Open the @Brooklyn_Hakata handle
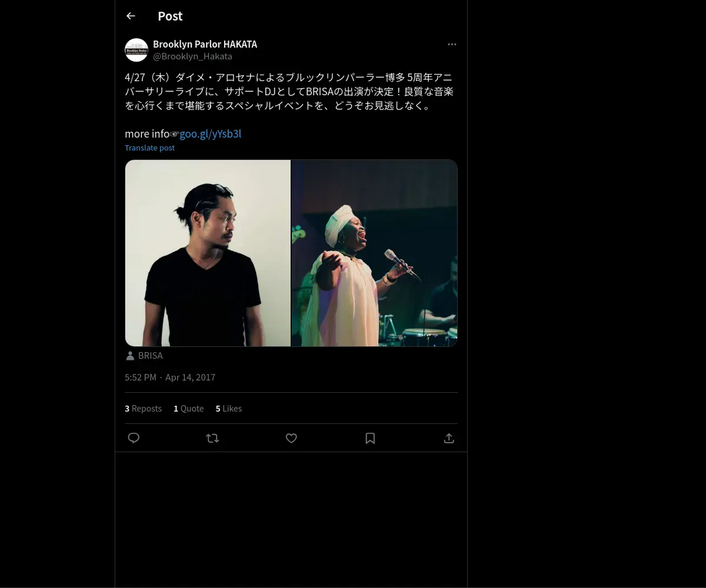 tap(192, 56)
